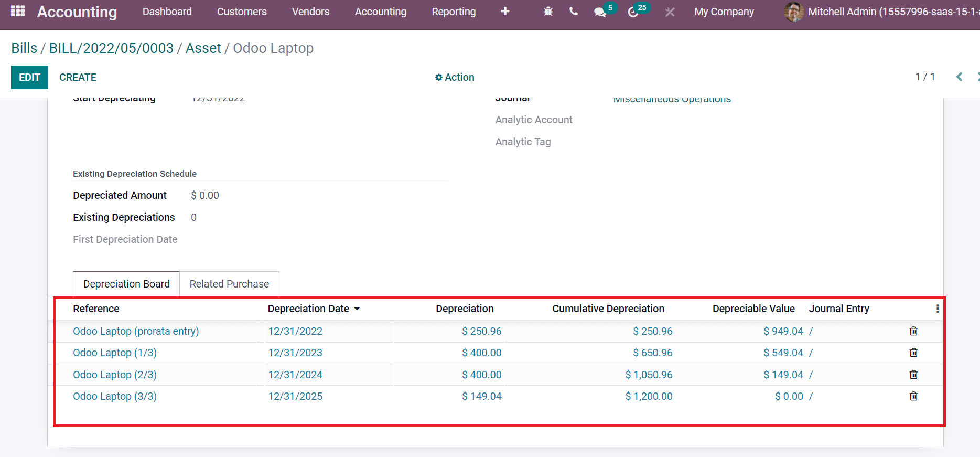This screenshot has height=457, width=980.
Task: Switch to Depreciation Board tab
Action: 126,284
